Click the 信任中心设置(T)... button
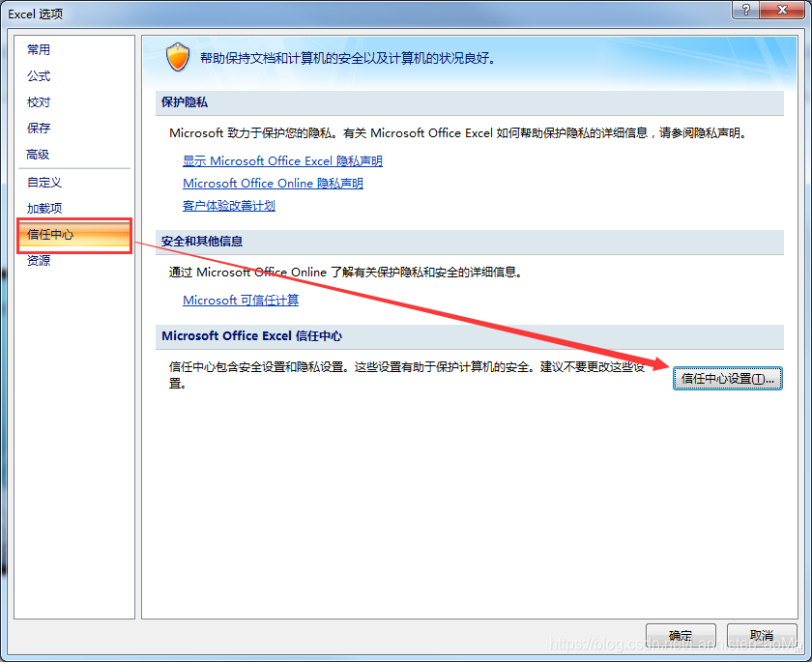 [x=728, y=379]
